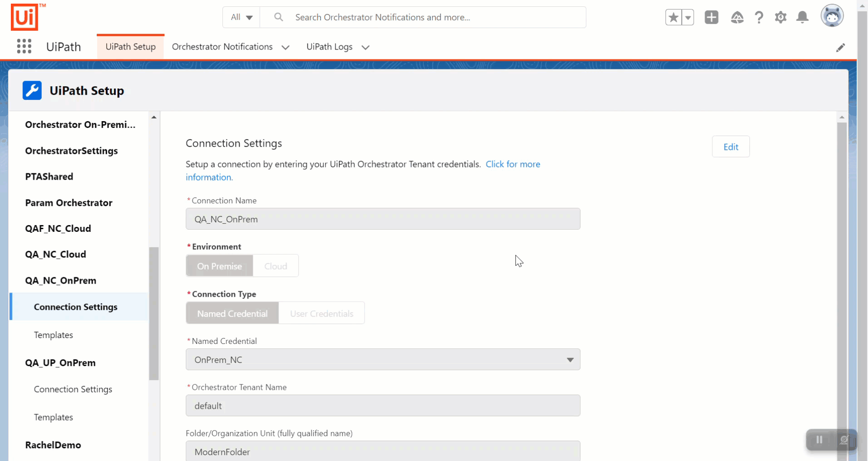
Task: Open Templates under QA_NC_OnPrem
Action: (54, 335)
